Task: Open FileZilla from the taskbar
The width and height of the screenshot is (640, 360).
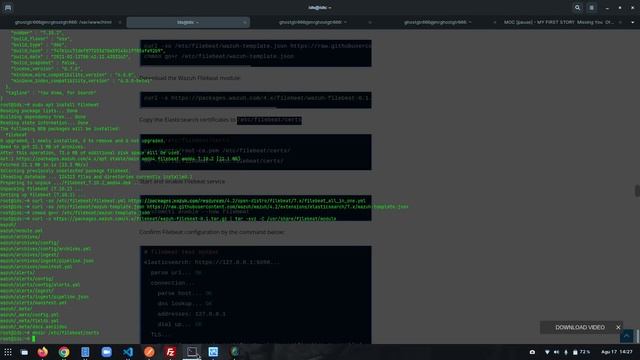Action: [x=170, y=352]
